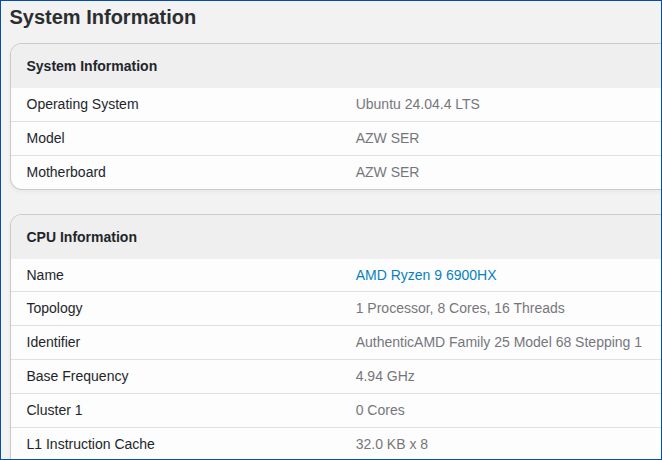Select AZW SER value in Motherboard row
The image size is (662, 460).
coord(387,172)
